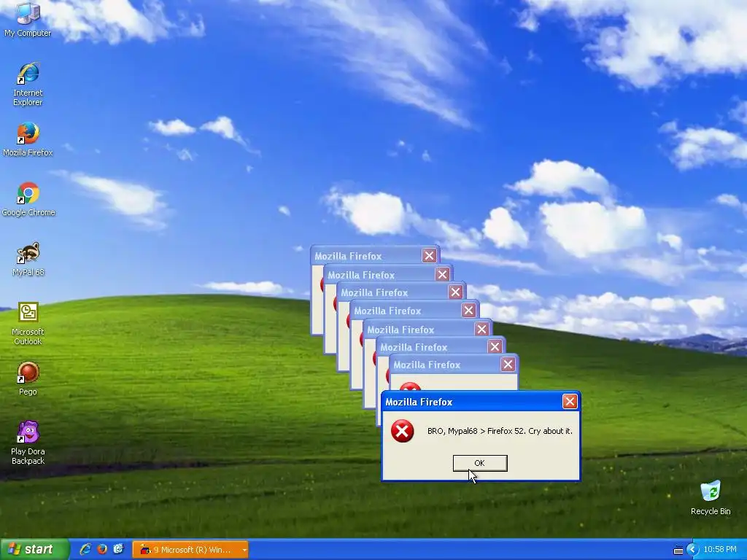The width and height of the screenshot is (747, 560).
Task: Close the second Mozilla Firefox dialog from back
Action: click(x=442, y=274)
